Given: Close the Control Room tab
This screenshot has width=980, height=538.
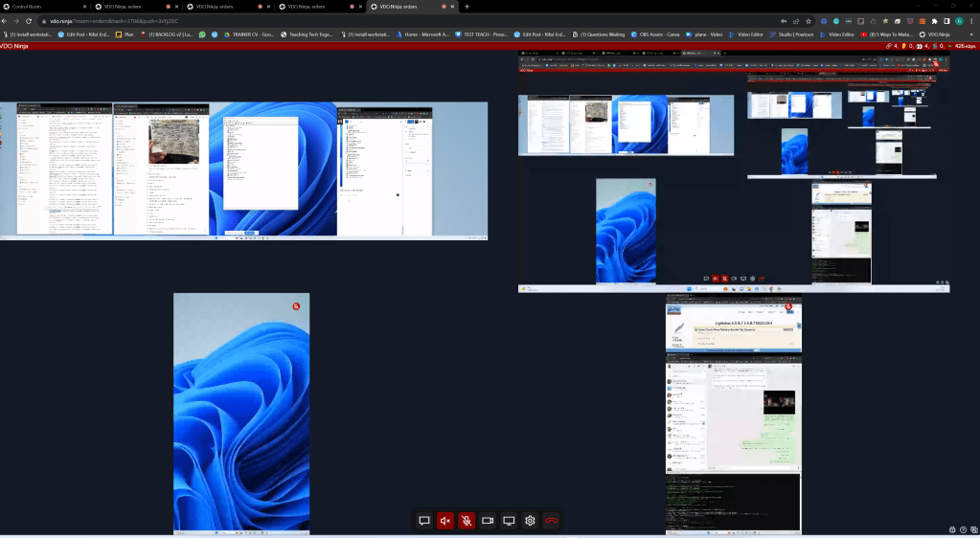Looking at the screenshot, I should [84, 7].
